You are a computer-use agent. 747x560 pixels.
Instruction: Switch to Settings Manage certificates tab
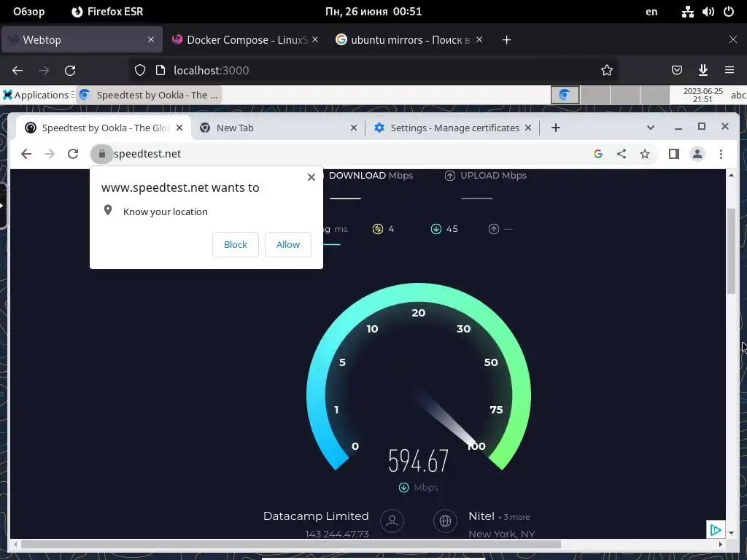click(x=452, y=128)
